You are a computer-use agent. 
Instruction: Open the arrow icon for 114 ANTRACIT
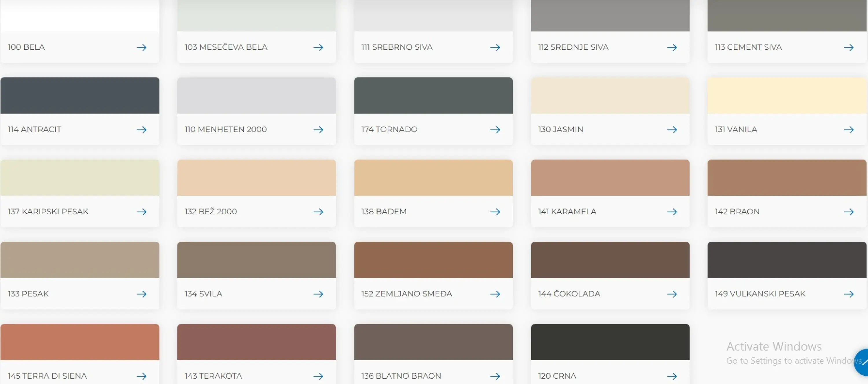coord(141,129)
